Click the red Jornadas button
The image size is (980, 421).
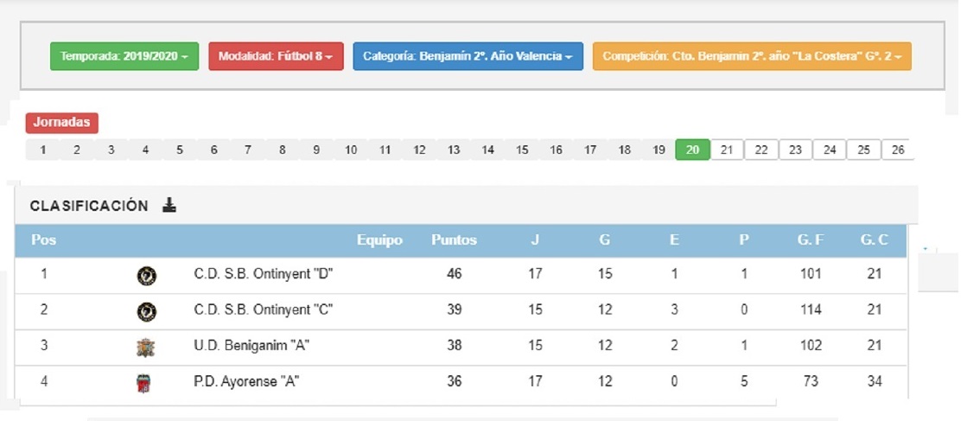61,123
